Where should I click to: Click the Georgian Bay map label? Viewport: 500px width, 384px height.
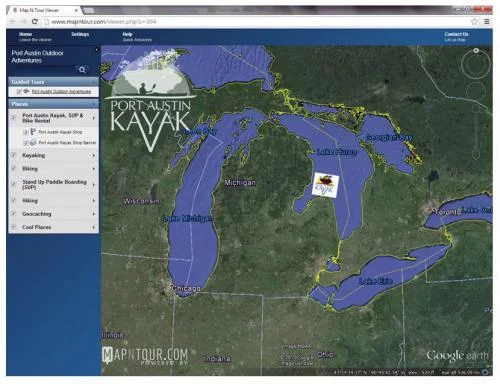pos(389,137)
